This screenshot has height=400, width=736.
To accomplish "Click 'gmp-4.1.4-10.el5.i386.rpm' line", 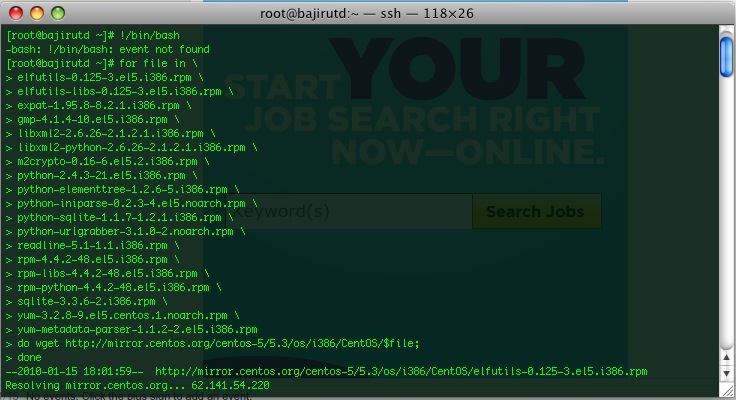I will click(x=92, y=119).
